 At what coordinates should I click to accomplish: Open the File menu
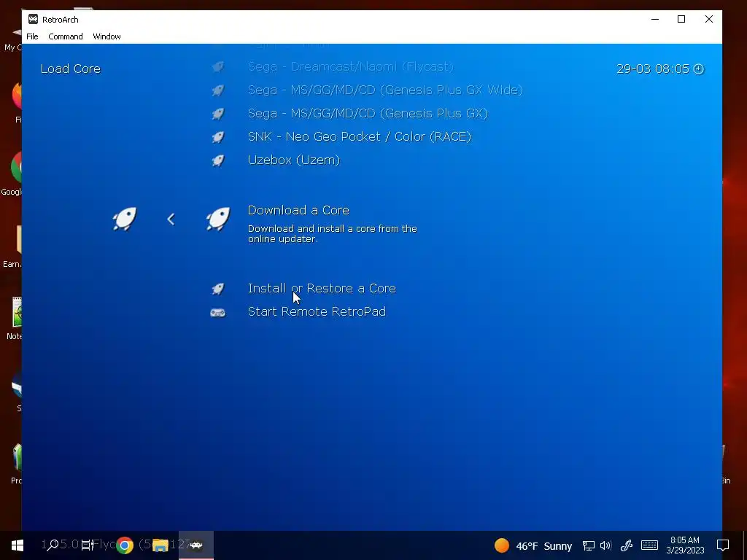[32, 36]
